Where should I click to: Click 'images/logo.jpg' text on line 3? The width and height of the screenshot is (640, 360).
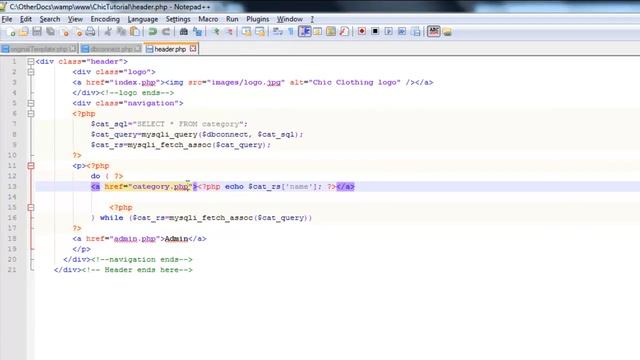pyautogui.click(x=246, y=82)
